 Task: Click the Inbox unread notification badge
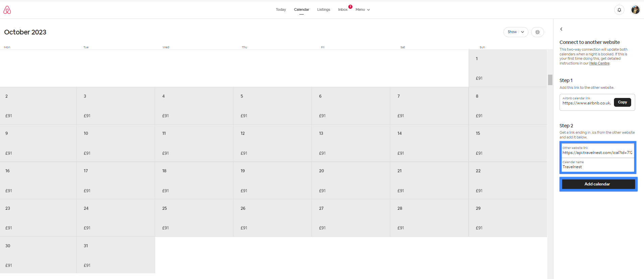click(350, 7)
